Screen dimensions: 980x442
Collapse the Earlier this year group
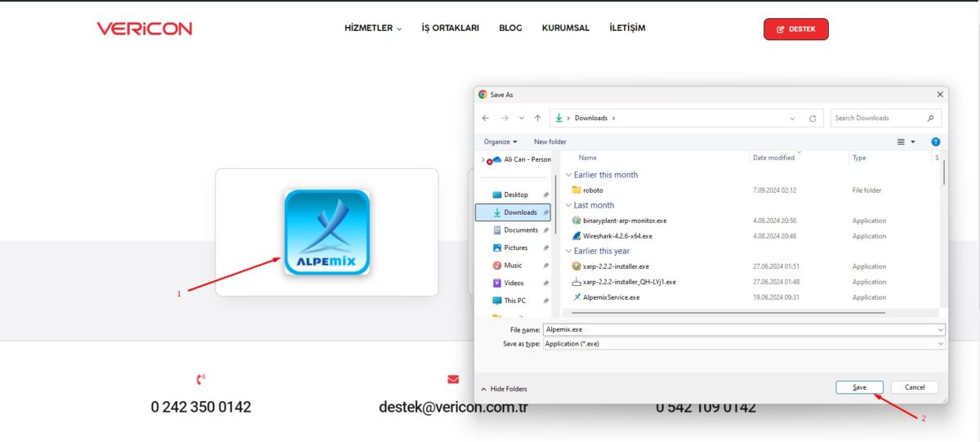pos(568,251)
